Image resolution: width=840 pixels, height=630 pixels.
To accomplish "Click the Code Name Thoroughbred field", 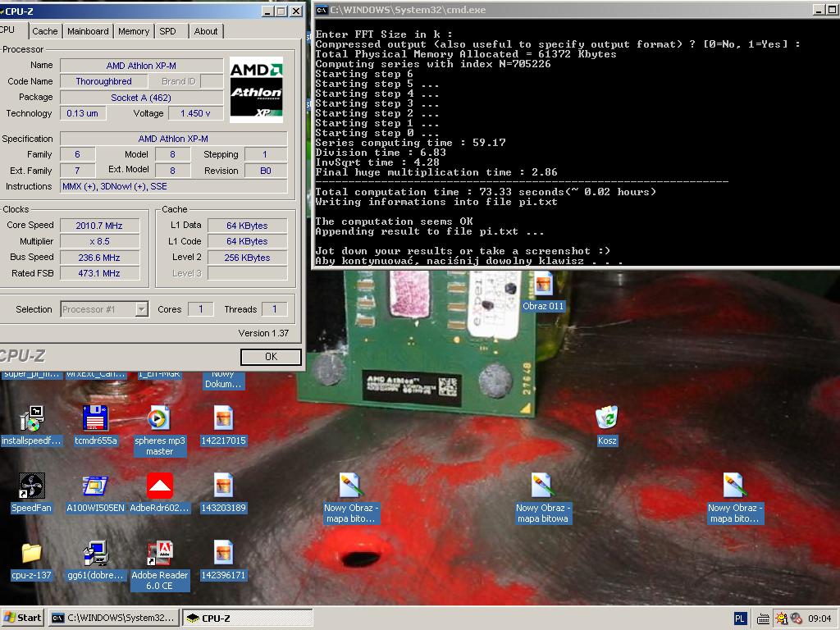I will (104, 81).
